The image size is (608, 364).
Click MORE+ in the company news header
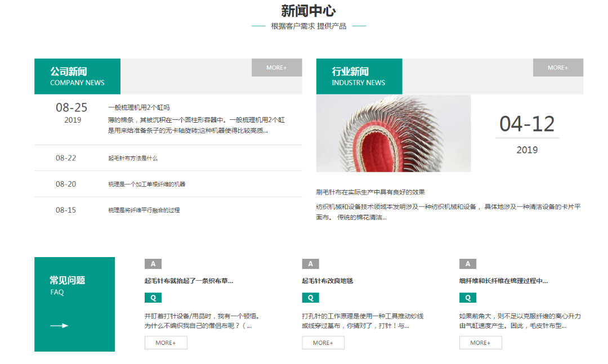coord(276,68)
